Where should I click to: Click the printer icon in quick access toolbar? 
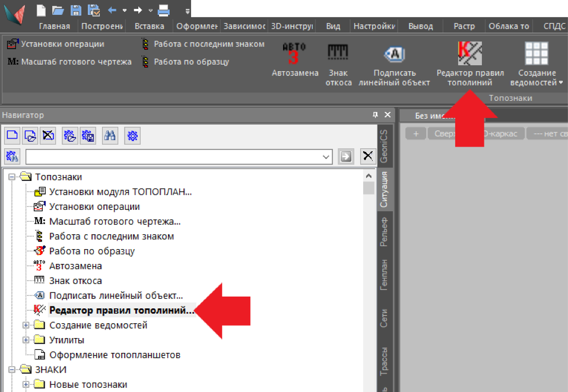coord(164,10)
